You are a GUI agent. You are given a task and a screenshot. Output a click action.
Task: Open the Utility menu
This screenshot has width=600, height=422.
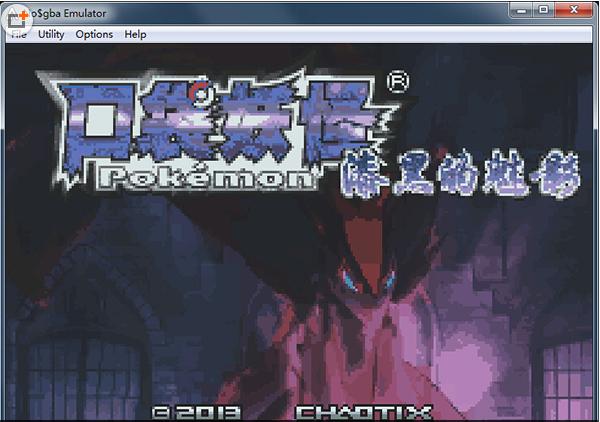click(51, 34)
